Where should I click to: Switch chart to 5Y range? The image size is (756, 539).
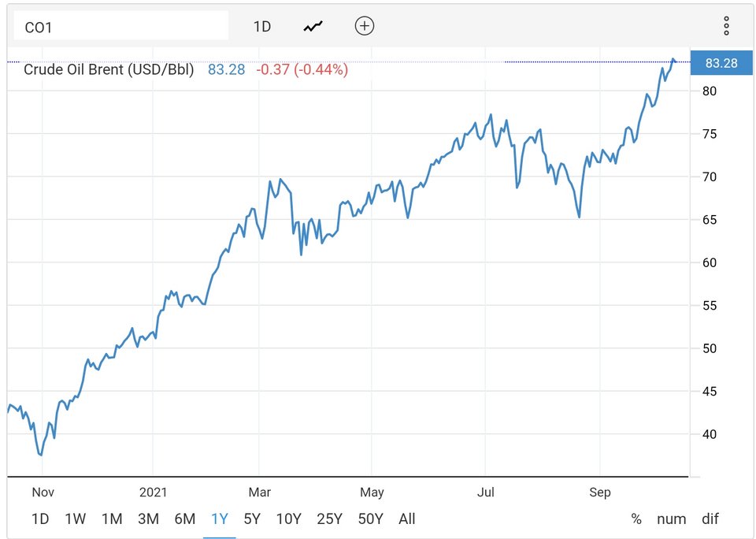pos(252,519)
